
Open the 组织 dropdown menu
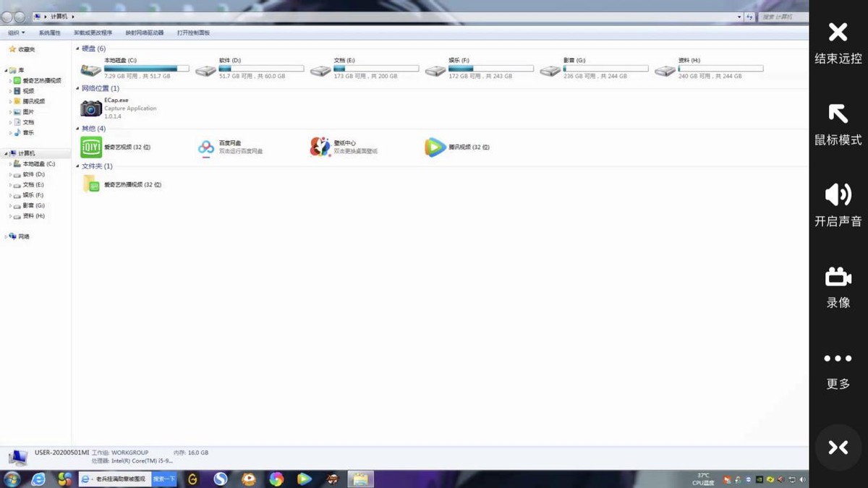point(16,33)
